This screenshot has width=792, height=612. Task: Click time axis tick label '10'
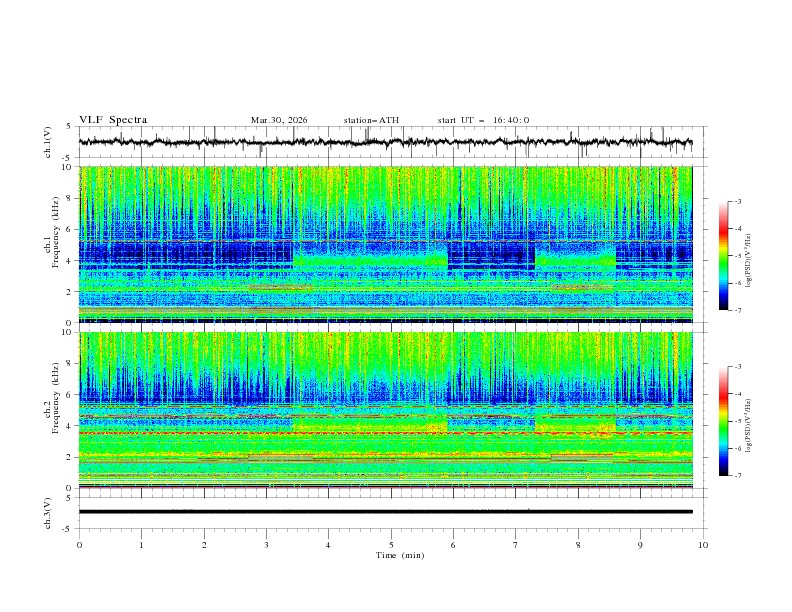click(x=703, y=545)
